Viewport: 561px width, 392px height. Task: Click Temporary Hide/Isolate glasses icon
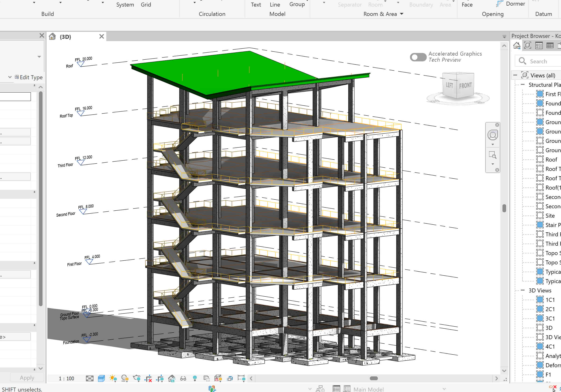(x=183, y=378)
